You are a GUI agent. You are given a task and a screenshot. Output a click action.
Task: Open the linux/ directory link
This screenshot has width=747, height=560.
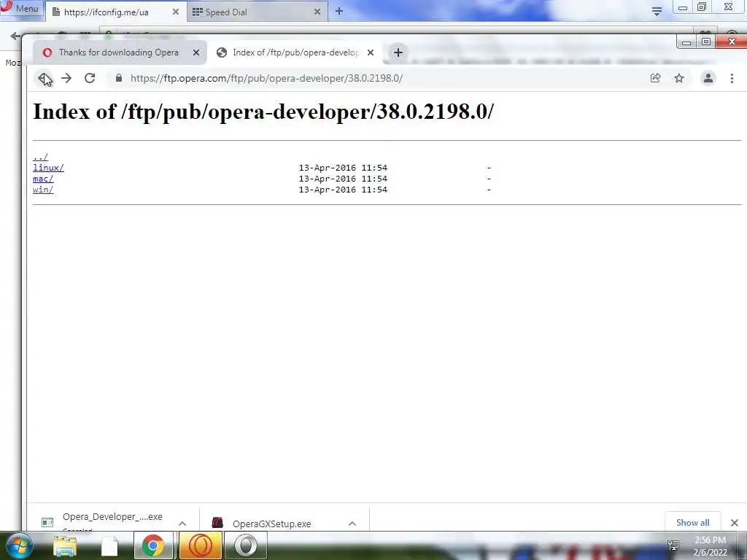coord(48,168)
